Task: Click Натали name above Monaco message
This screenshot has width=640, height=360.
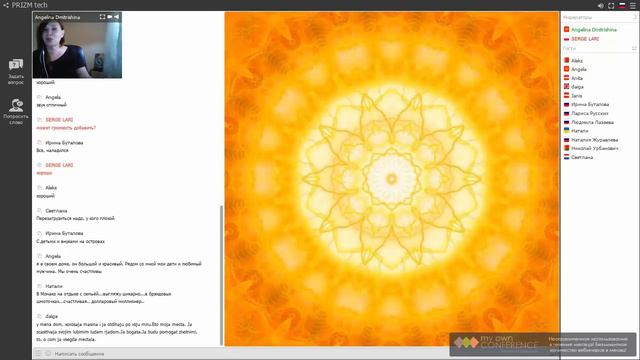Action: pyautogui.click(x=54, y=287)
